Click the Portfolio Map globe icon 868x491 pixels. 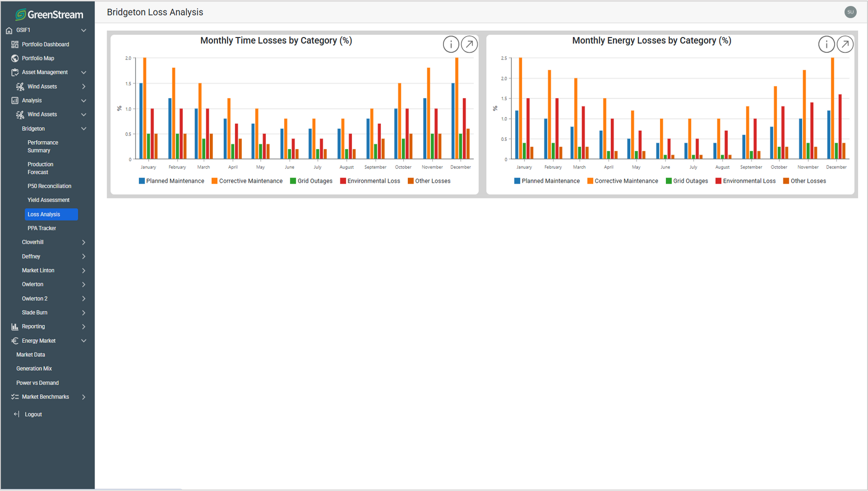15,58
